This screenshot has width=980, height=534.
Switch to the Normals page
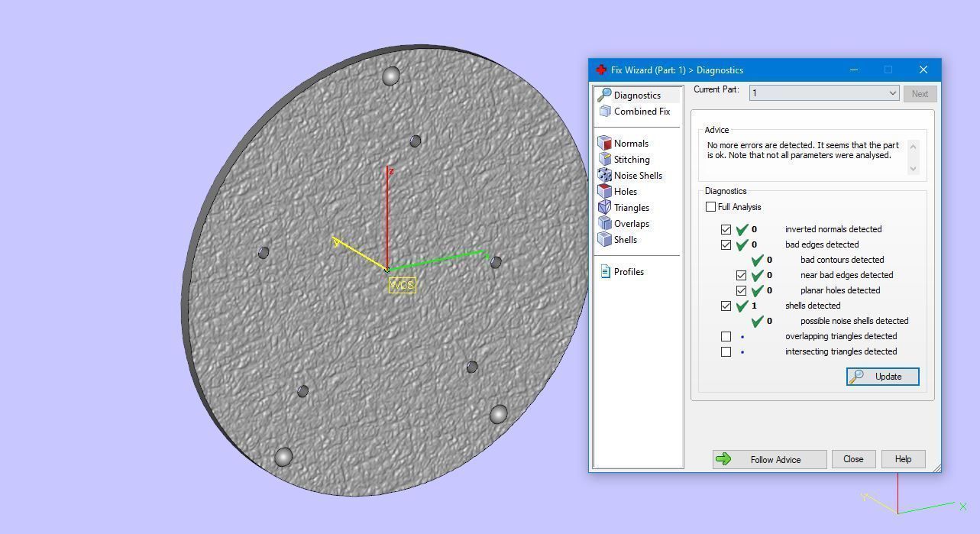tap(631, 144)
